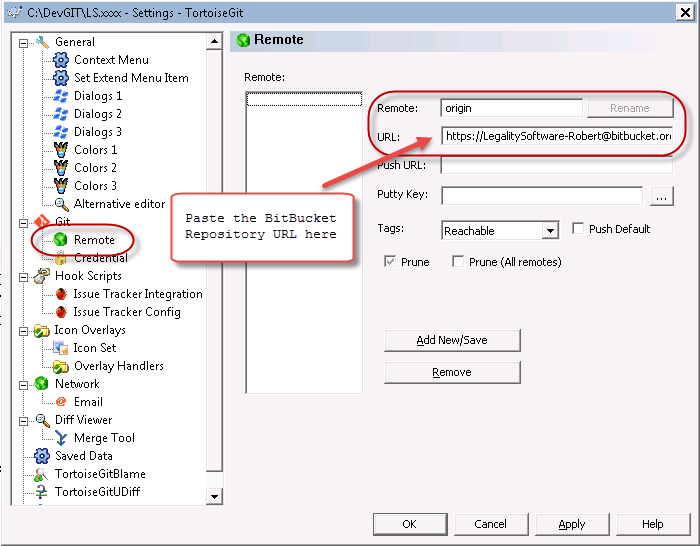Screen dimensions: 700x546
Task: Click the Dialogs 1 windows icon
Action: point(61,96)
